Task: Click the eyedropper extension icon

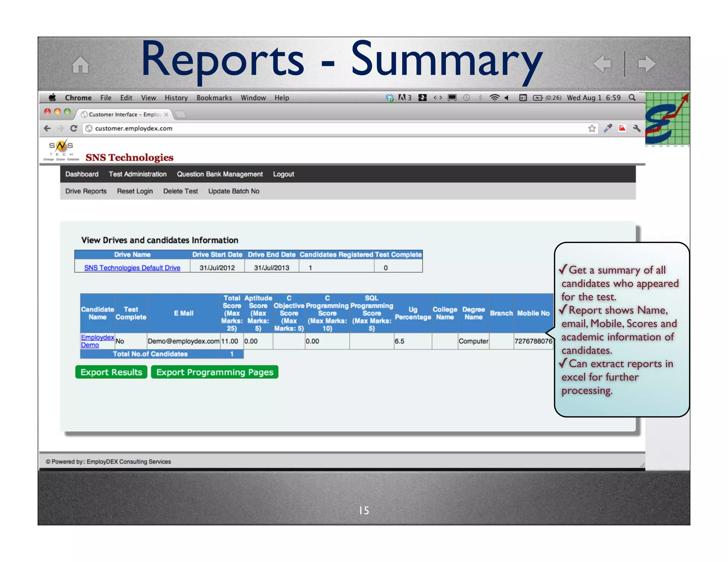Action: click(x=607, y=128)
